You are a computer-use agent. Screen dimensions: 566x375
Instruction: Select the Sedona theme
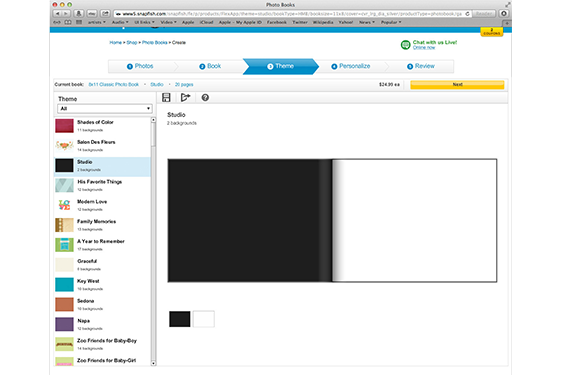[x=103, y=305]
